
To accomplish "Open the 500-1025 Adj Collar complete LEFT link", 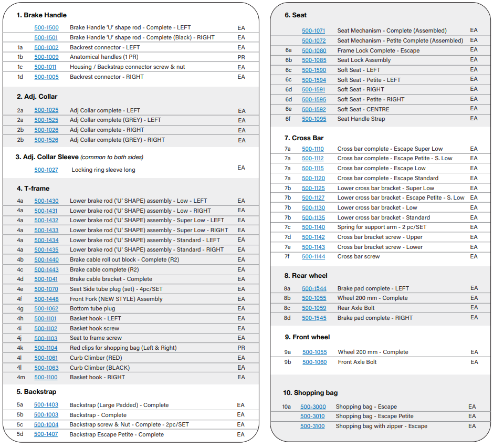I will (x=46, y=111).
